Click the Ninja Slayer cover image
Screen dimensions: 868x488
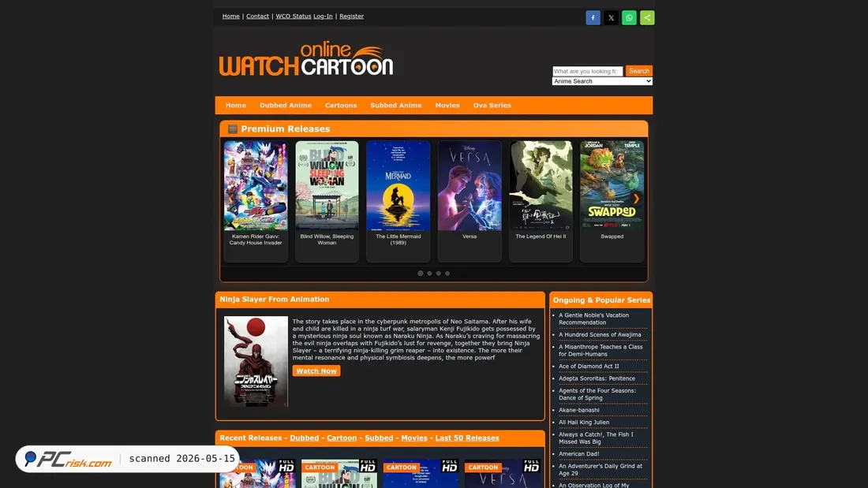pos(256,361)
